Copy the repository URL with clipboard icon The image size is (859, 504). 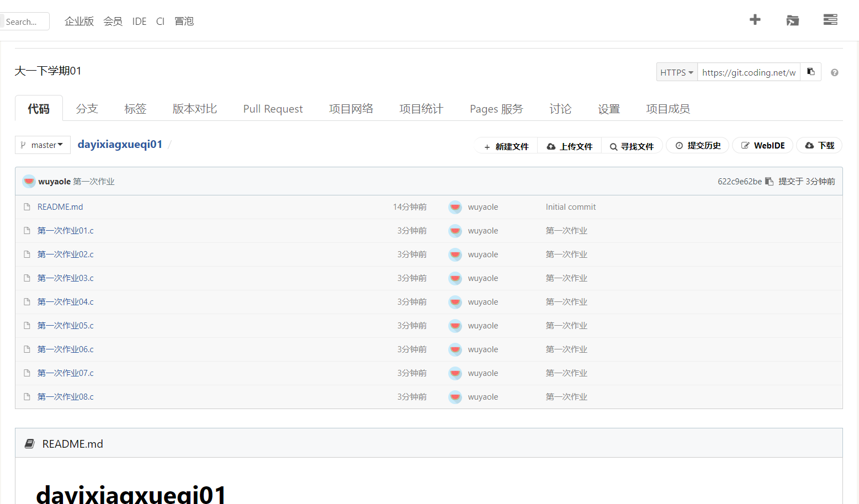click(x=811, y=72)
